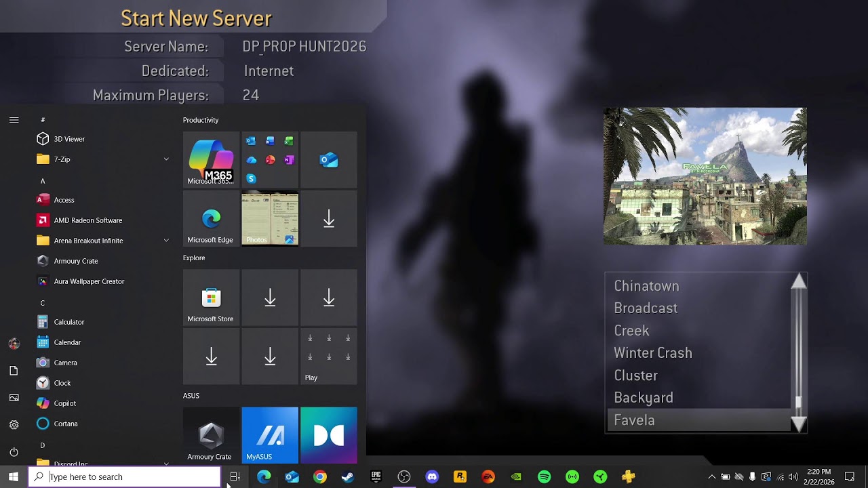Open the MyASUS tile
This screenshot has width=868, height=488.
click(x=270, y=435)
